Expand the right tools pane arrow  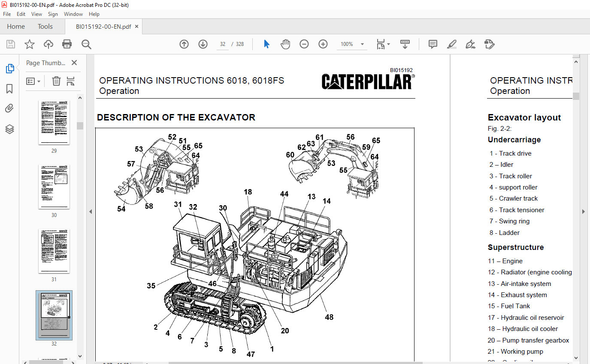point(584,211)
